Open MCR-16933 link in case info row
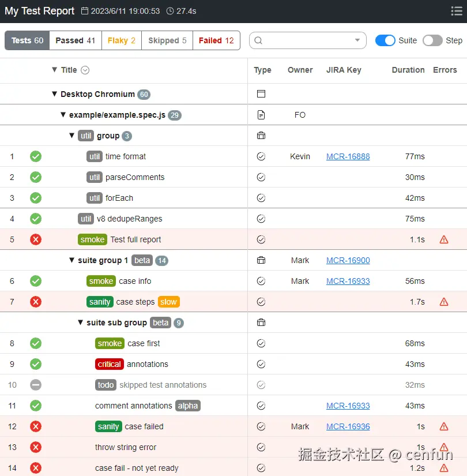The width and height of the screenshot is (467, 476). click(348, 281)
